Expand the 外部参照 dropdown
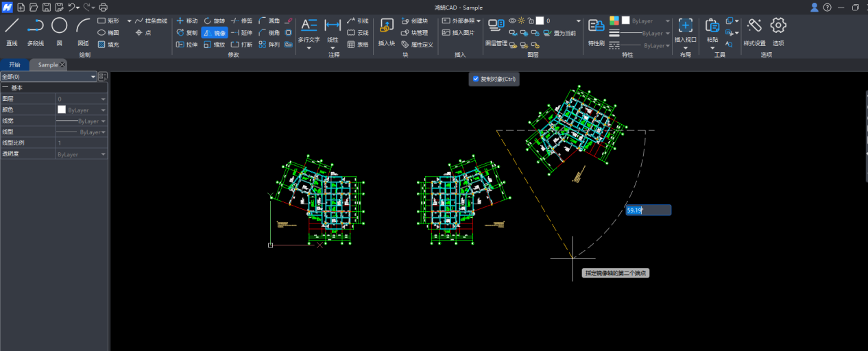This screenshot has width=868, height=351. [479, 21]
